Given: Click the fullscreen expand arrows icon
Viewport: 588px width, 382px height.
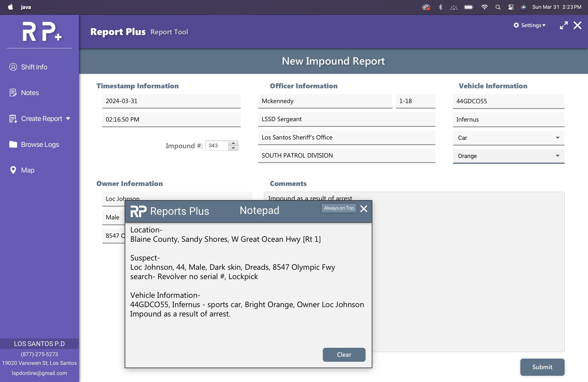Looking at the screenshot, I should (563, 25).
